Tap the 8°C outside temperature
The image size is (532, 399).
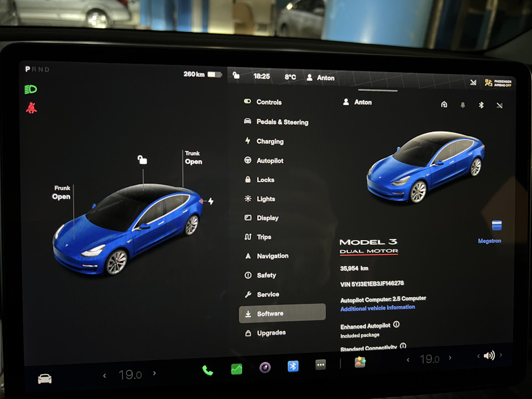[290, 77]
